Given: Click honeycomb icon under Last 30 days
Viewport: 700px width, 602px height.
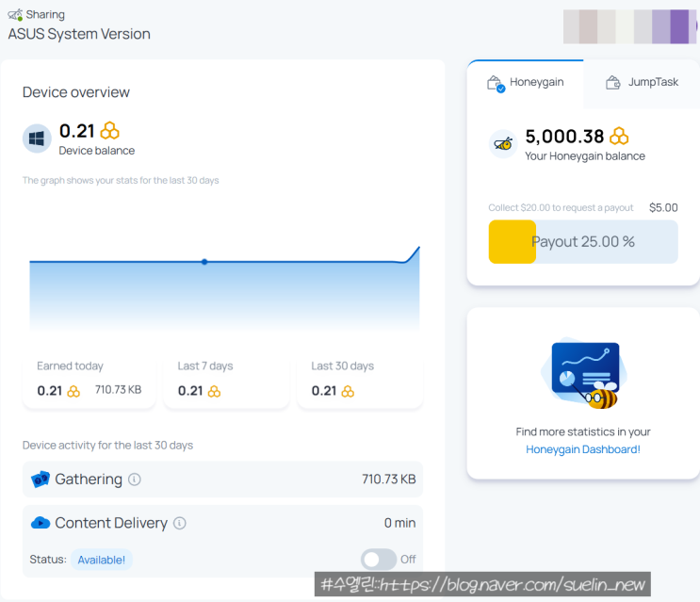Looking at the screenshot, I should click(x=348, y=391).
